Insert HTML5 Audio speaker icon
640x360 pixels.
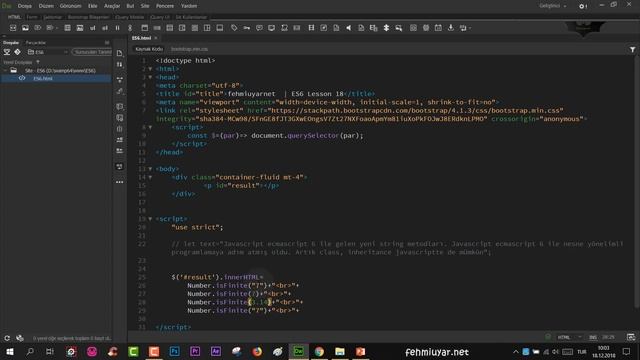click(349, 28)
